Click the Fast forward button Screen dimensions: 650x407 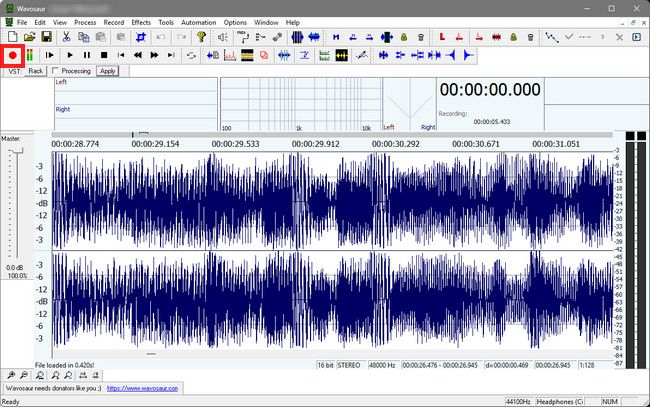(x=154, y=55)
